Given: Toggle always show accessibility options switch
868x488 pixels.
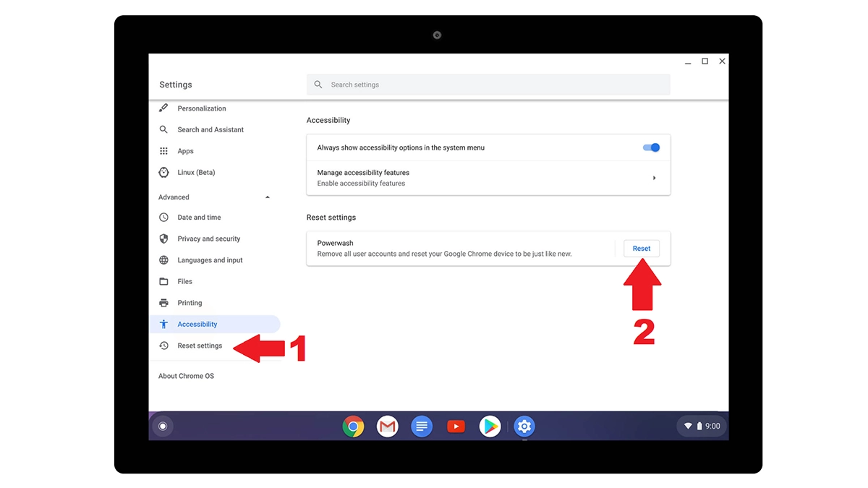Looking at the screenshot, I should 651,147.
